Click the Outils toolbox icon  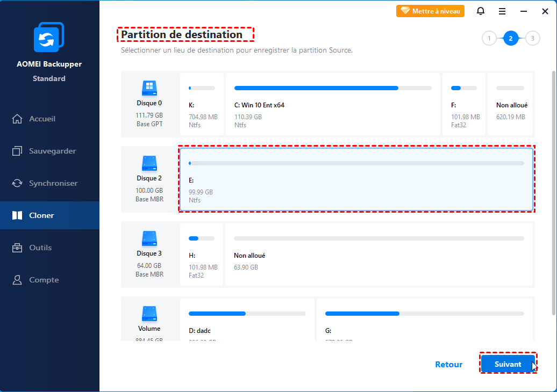[x=17, y=248]
